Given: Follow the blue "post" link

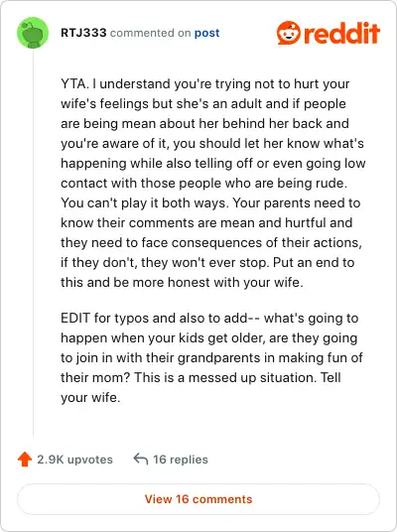Looking at the screenshot, I should [207, 34].
